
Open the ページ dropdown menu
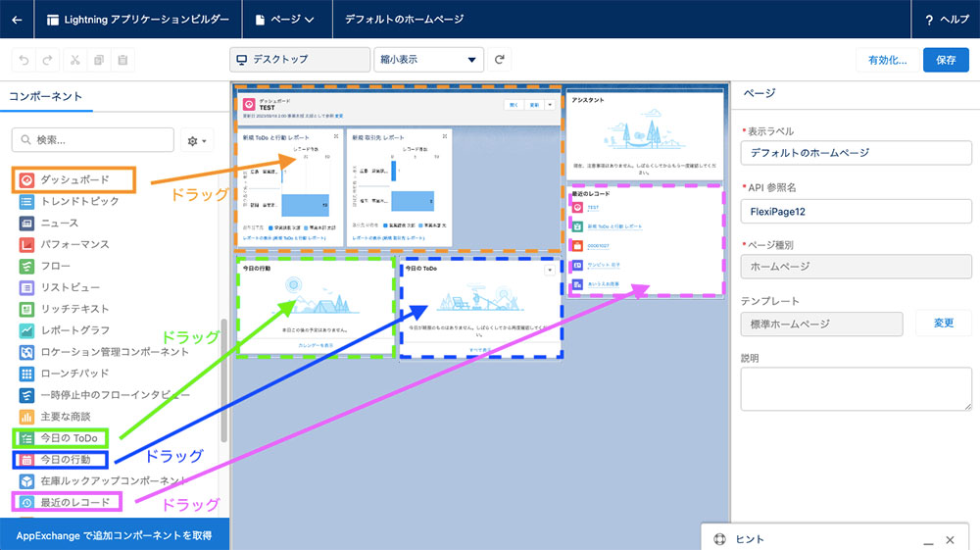[x=284, y=20]
